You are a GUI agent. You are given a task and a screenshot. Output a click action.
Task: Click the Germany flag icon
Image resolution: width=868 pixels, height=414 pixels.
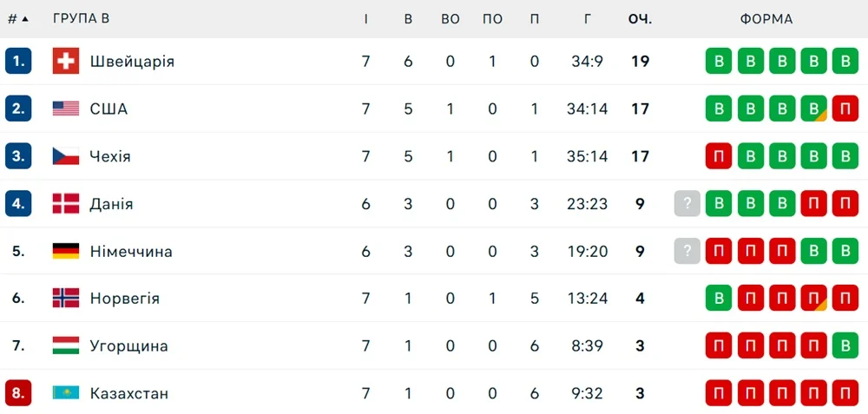click(x=66, y=251)
